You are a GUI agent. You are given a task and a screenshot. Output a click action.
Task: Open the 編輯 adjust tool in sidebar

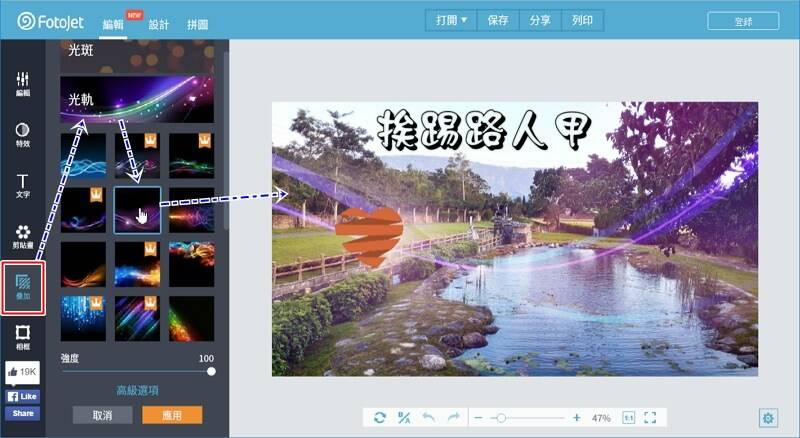(22, 84)
